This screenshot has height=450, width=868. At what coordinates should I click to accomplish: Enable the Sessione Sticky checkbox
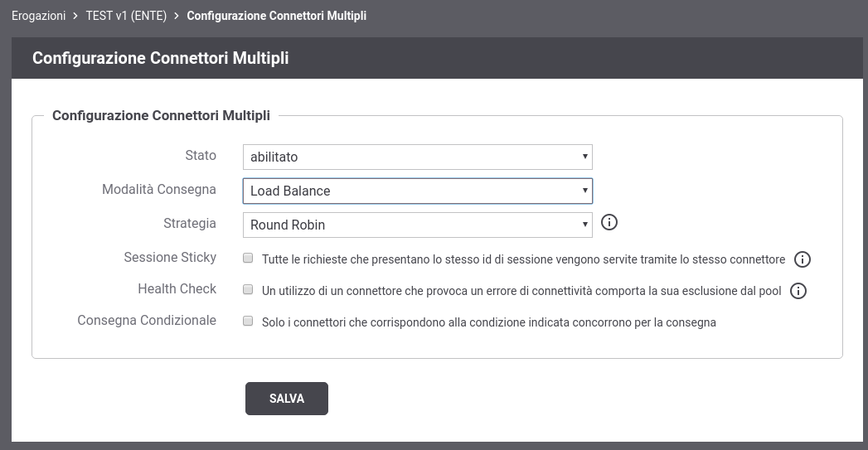tap(248, 258)
